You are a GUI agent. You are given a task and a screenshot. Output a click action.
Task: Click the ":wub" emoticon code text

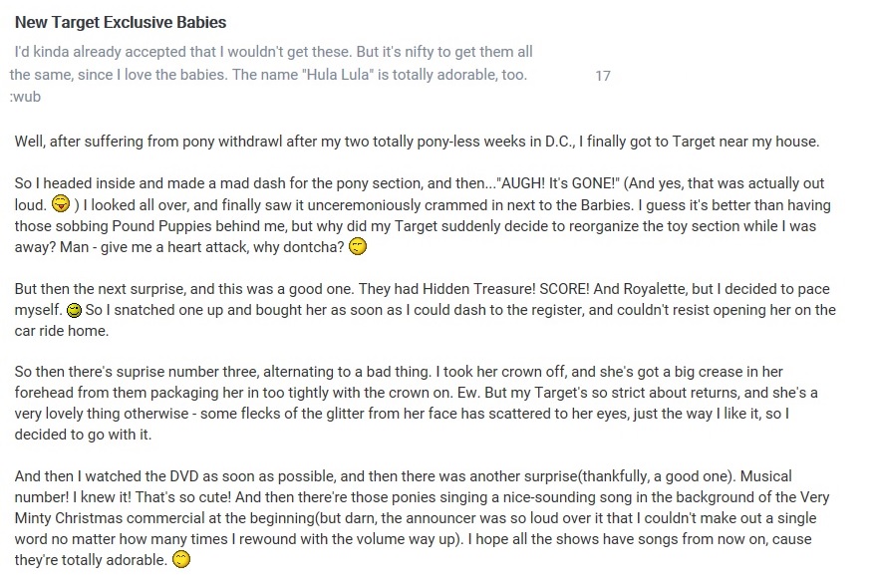coord(26,97)
